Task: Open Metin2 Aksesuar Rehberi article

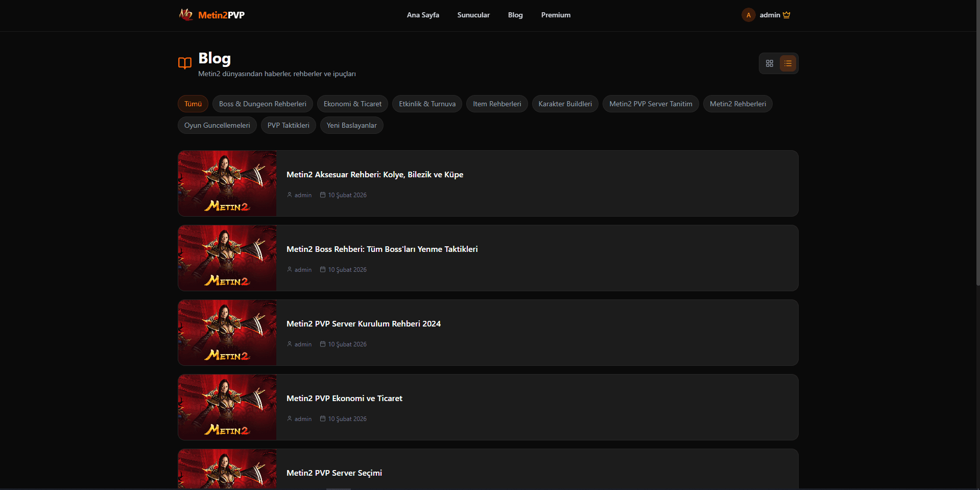Action: [x=374, y=175]
